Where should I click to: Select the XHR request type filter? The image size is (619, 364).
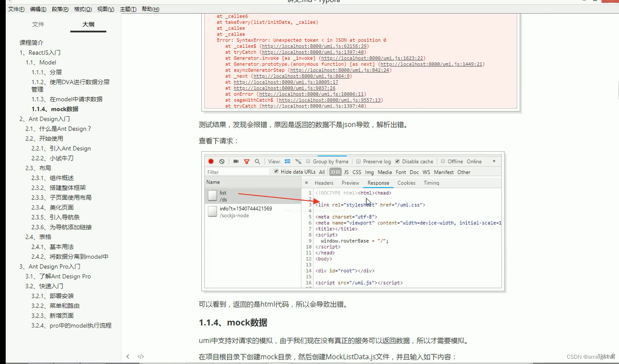click(x=336, y=172)
